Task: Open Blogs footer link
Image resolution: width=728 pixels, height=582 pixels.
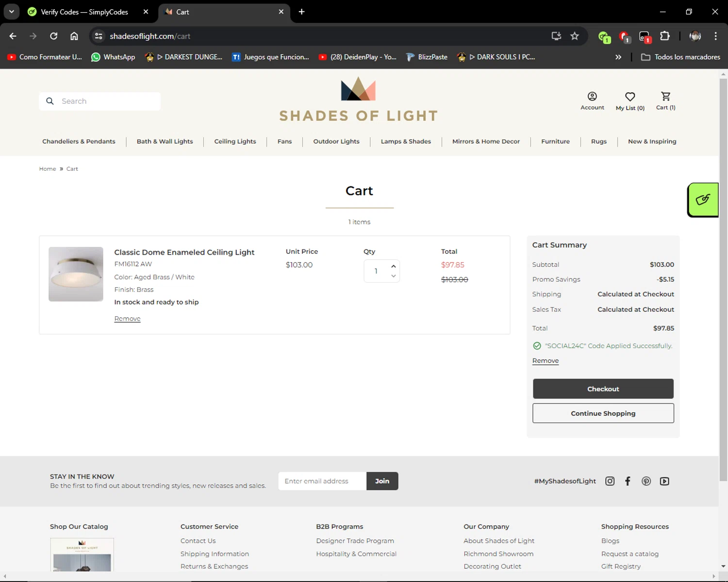Action: (610, 541)
